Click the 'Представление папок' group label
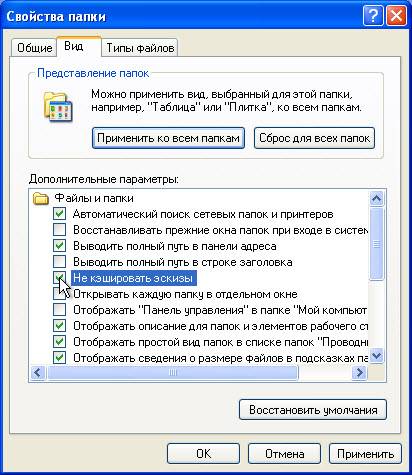The width and height of the screenshot is (412, 475). pyautogui.click(x=93, y=73)
